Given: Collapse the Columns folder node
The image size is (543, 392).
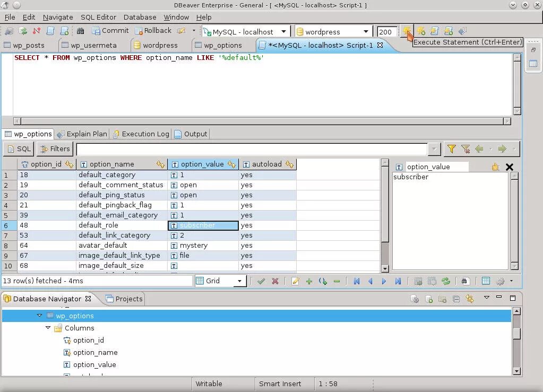Looking at the screenshot, I should 48,328.
